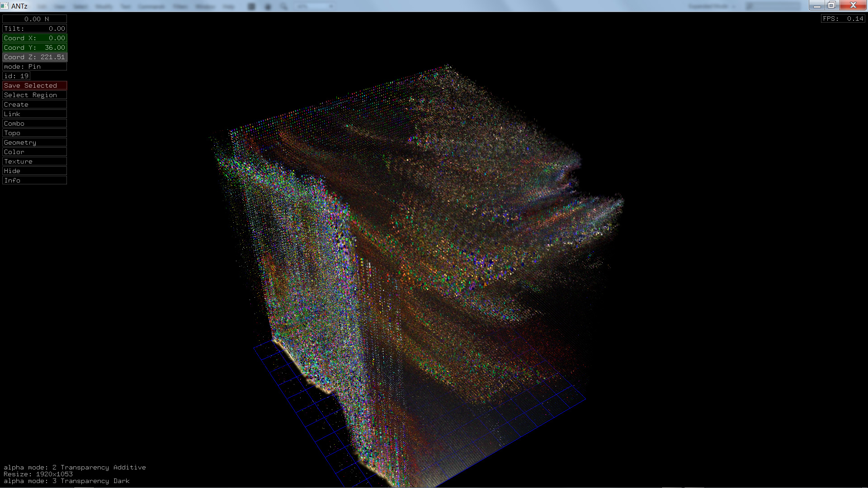Activate the Select Region button
The height and width of the screenshot is (488, 868).
point(34,95)
